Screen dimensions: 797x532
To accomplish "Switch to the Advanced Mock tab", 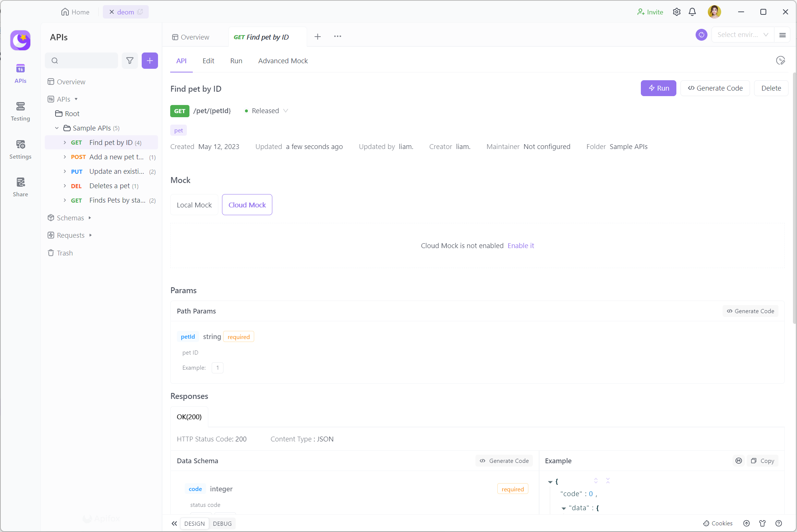I will (283, 61).
